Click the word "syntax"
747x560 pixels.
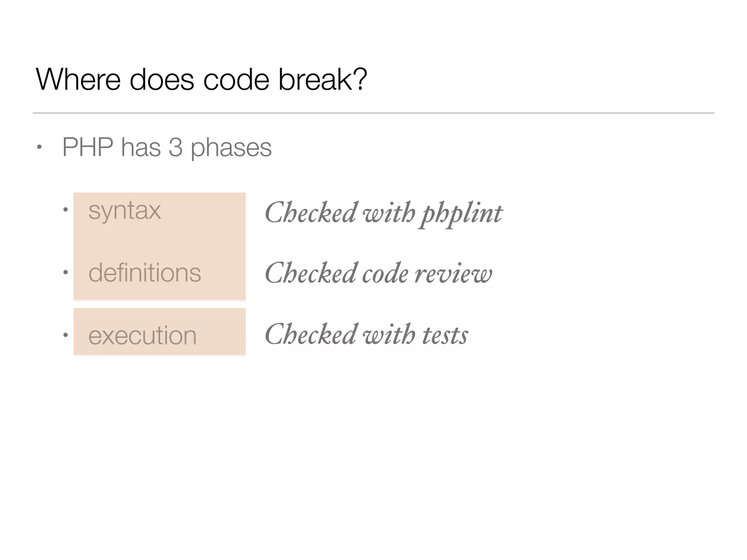(124, 210)
